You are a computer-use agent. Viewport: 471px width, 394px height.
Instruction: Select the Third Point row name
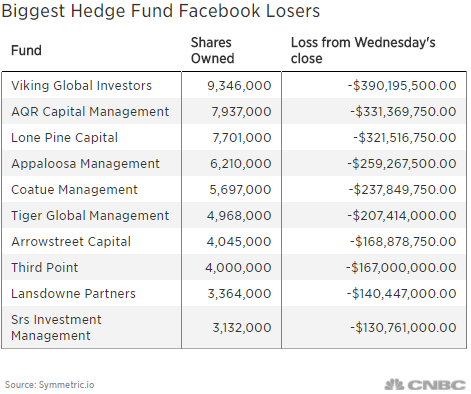[44, 268]
